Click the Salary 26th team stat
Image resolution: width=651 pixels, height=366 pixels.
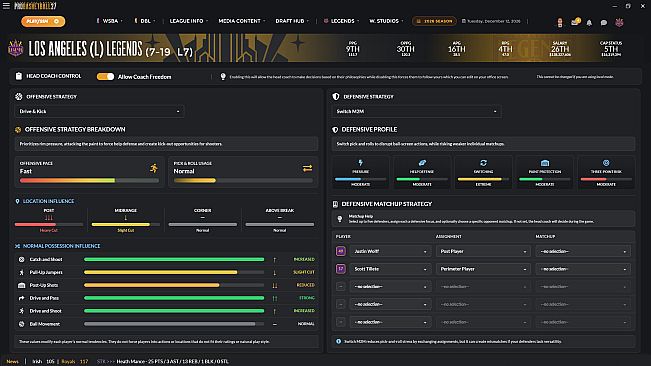[560, 49]
